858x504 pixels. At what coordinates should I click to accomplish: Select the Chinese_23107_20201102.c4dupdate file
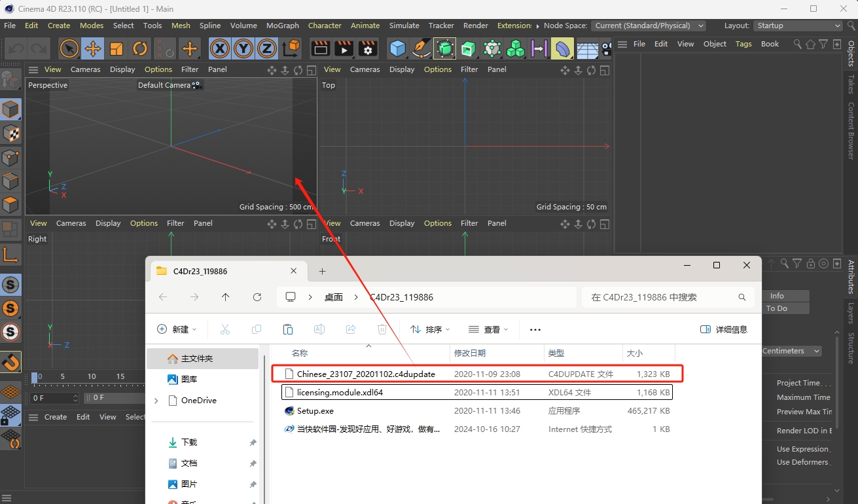point(365,374)
